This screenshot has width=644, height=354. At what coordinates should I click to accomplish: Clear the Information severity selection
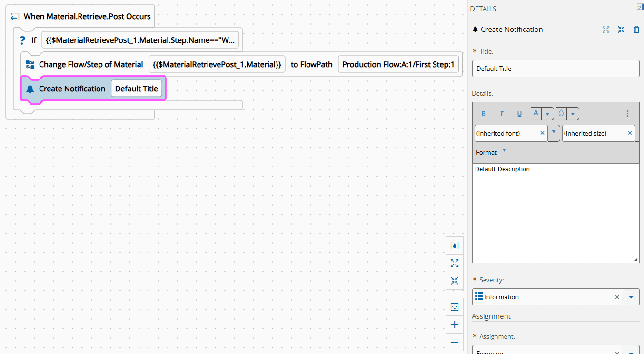tap(617, 297)
